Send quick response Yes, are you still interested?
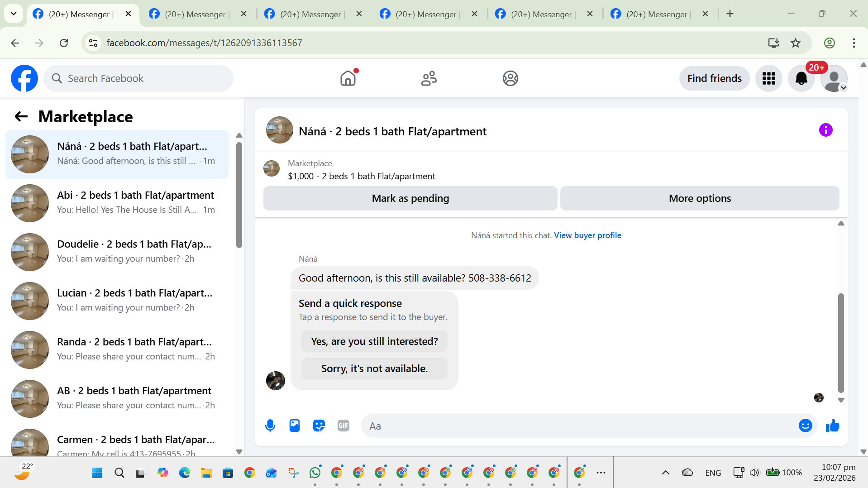This screenshot has height=488, width=868. pos(374,341)
